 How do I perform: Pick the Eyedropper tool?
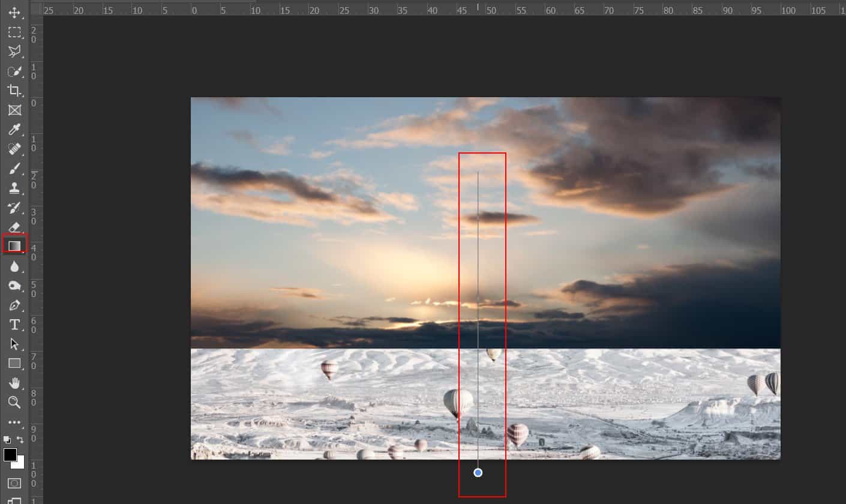pyautogui.click(x=14, y=130)
